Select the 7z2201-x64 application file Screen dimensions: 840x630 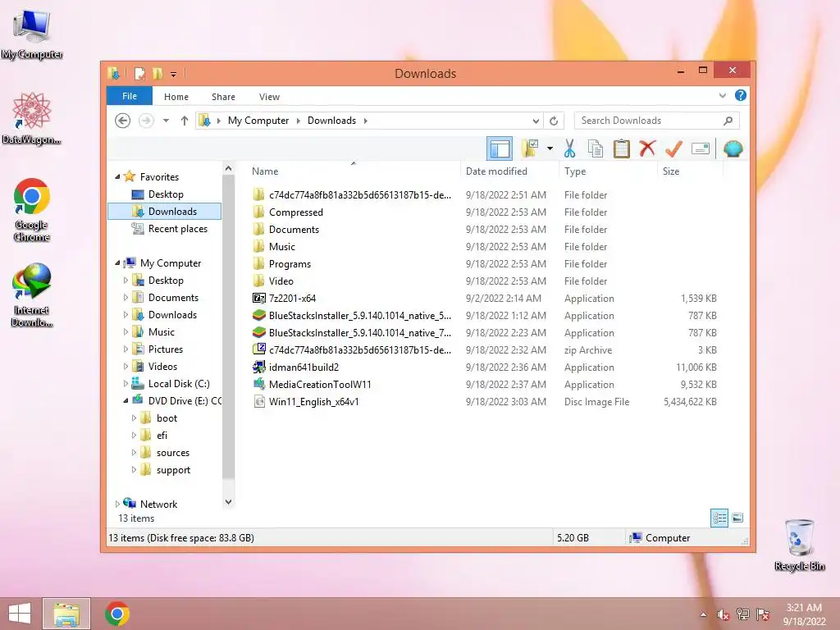pyautogui.click(x=293, y=299)
